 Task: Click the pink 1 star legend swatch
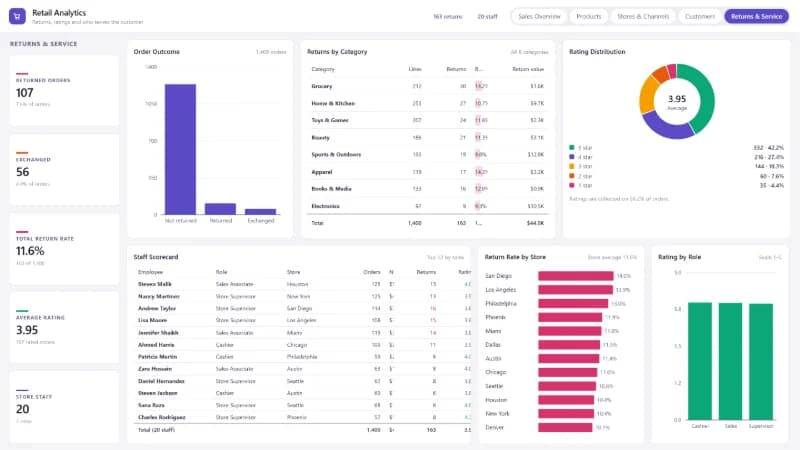pos(572,185)
